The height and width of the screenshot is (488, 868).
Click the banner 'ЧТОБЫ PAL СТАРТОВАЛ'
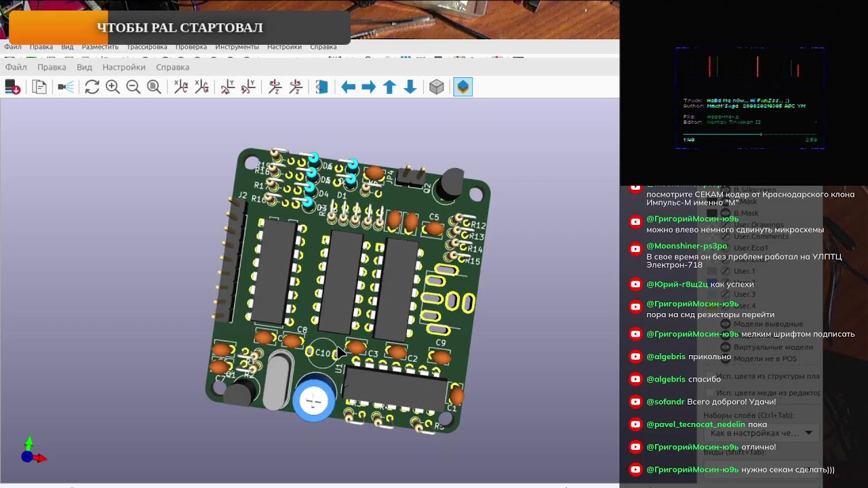point(180,28)
